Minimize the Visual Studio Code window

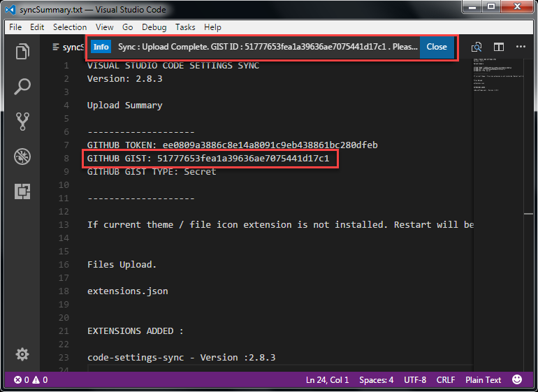pyautogui.click(x=473, y=7)
